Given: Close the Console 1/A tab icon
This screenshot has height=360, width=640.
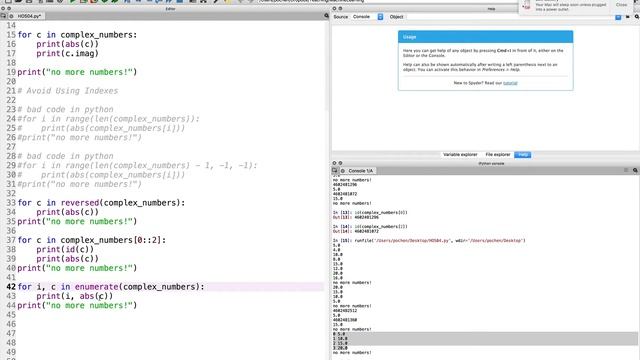Looking at the screenshot, I should [x=343, y=171].
